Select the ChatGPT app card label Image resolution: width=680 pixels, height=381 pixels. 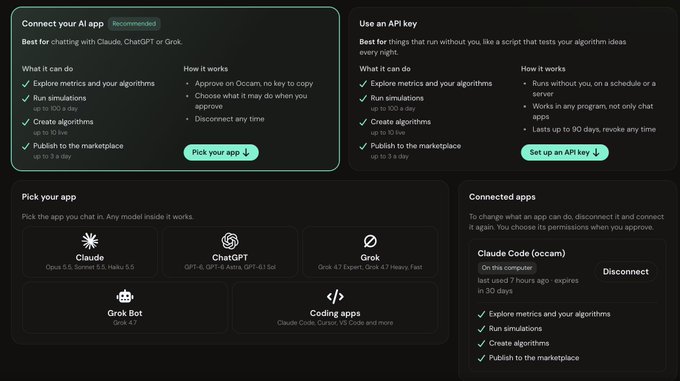click(230, 257)
